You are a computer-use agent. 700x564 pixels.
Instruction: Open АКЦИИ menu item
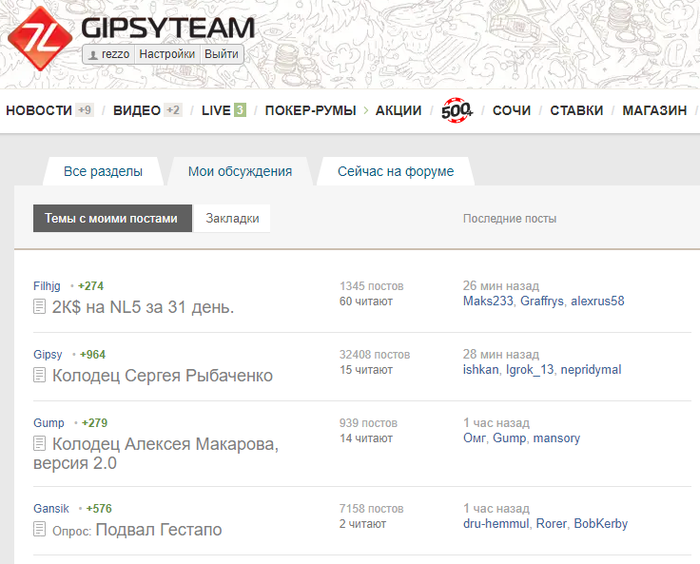coord(398,110)
